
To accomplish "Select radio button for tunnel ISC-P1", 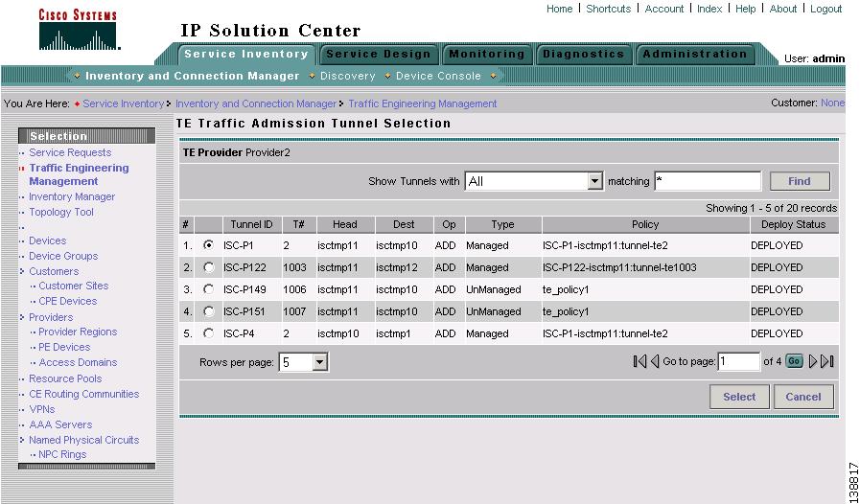I will tap(208, 245).
